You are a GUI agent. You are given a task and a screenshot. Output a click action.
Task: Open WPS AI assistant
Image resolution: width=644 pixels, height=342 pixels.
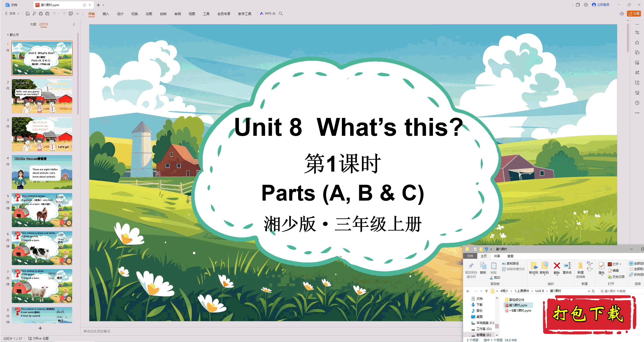point(268,14)
